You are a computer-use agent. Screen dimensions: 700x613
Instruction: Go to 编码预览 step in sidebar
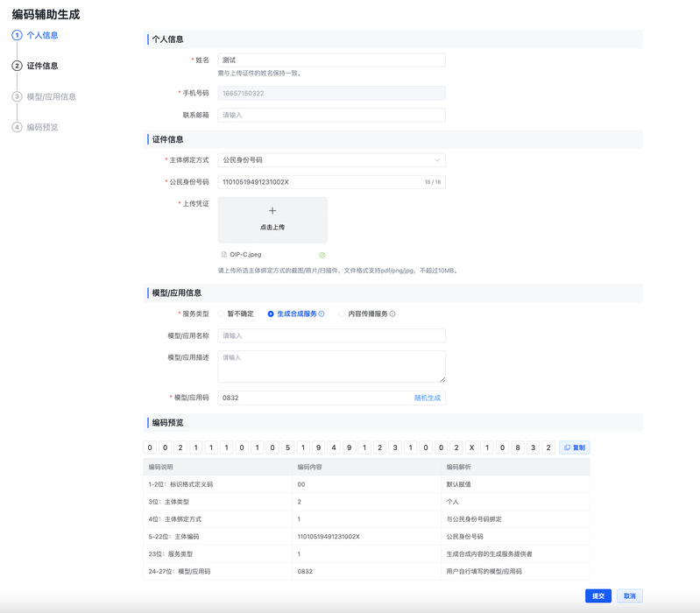click(42, 127)
